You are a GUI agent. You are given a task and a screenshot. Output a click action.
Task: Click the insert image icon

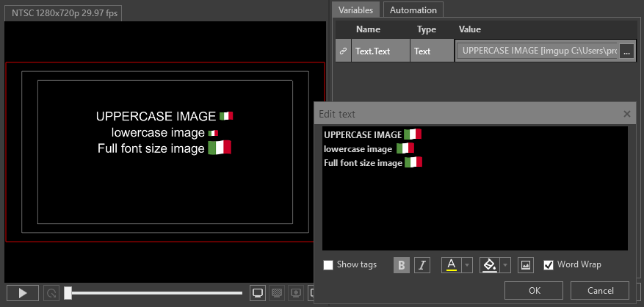tap(526, 265)
